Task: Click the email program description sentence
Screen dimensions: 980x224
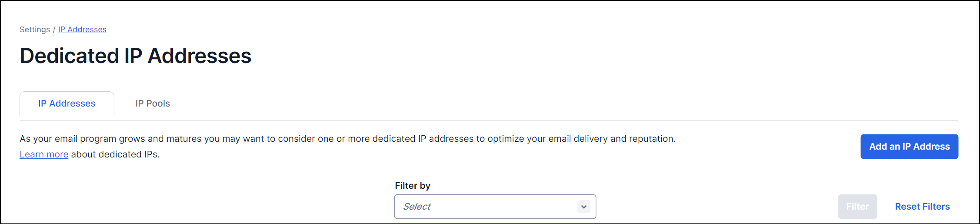Action: [x=347, y=139]
